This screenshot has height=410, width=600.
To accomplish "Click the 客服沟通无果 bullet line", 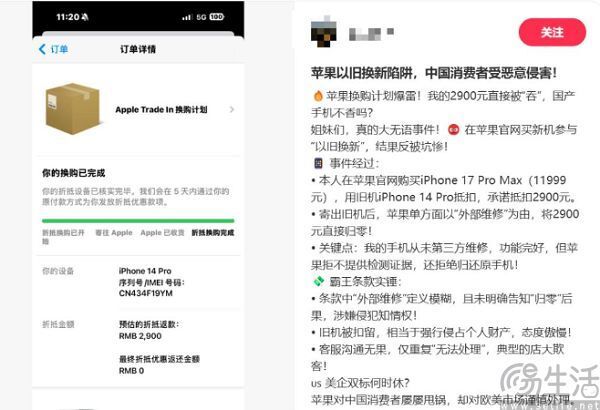I will pyautogui.click(x=437, y=357).
